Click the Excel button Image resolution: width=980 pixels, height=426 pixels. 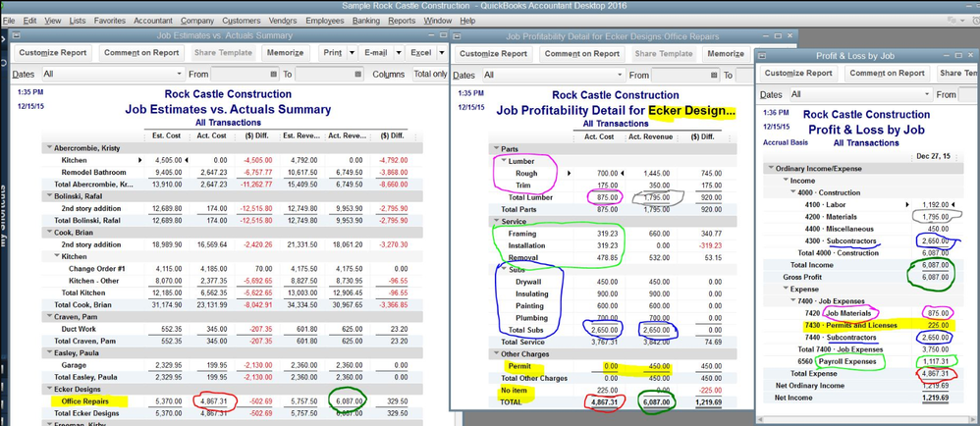tap(420, 53)
